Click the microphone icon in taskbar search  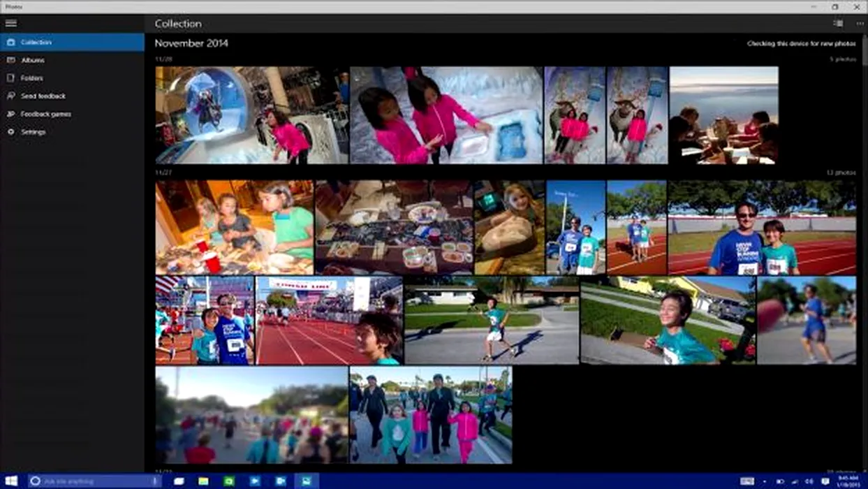pos(154,481)
